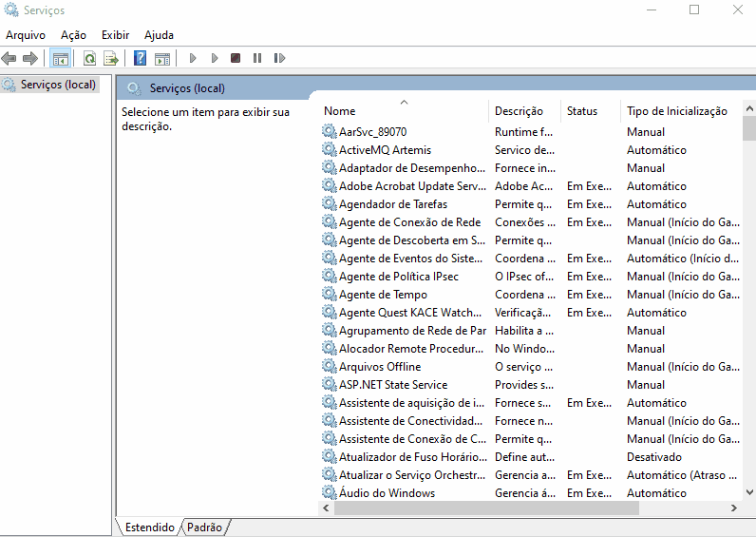Open the Ação menu
Screen dimensions: 756x537
73,35
